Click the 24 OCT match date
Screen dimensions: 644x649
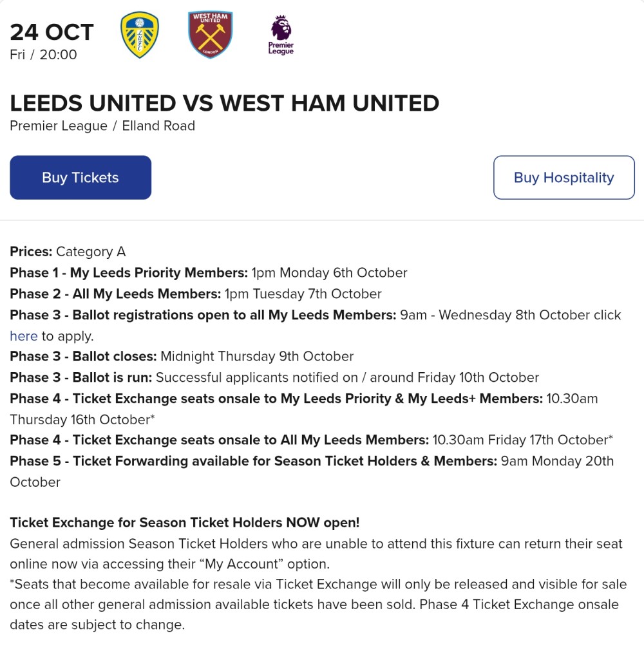(x=52, y=32)
